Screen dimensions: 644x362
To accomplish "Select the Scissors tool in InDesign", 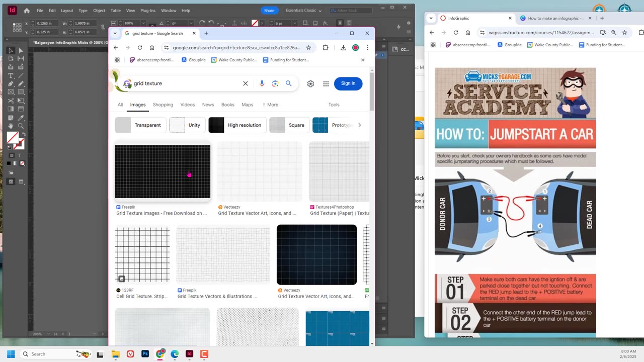I will click(11, 101).
